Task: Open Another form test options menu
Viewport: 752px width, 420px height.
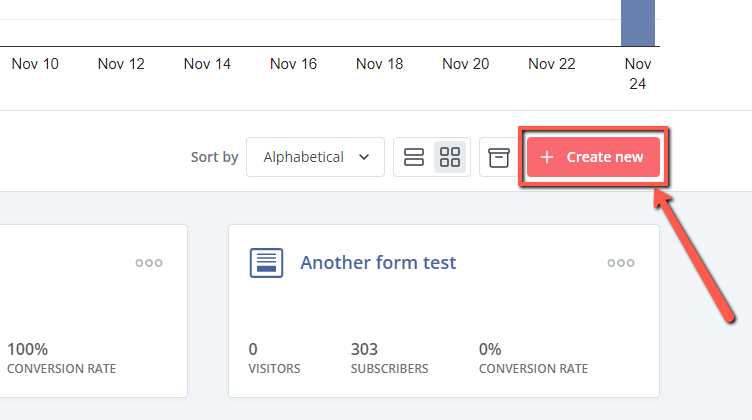Action: pyautogui.click(x=621, y=263)
